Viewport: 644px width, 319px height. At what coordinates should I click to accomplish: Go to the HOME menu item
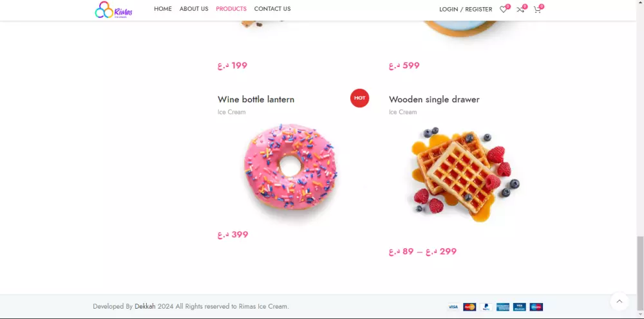click(x=163, y=9)
